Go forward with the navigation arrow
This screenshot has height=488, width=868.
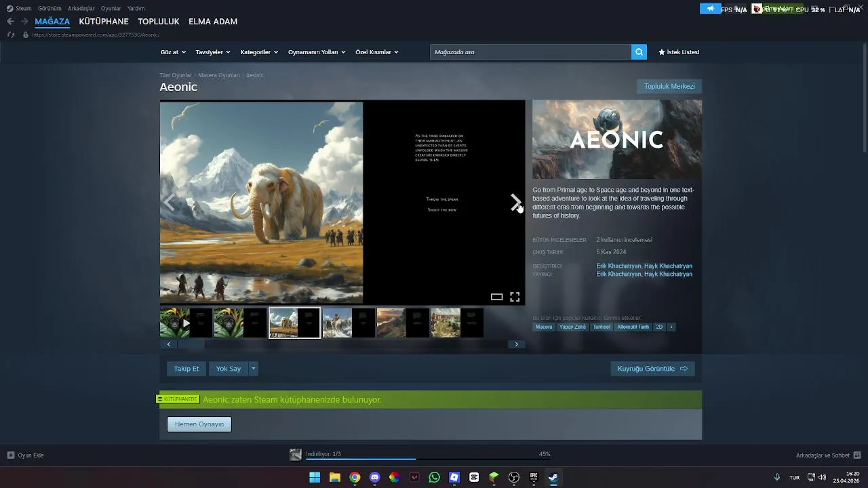click(24, 22)
